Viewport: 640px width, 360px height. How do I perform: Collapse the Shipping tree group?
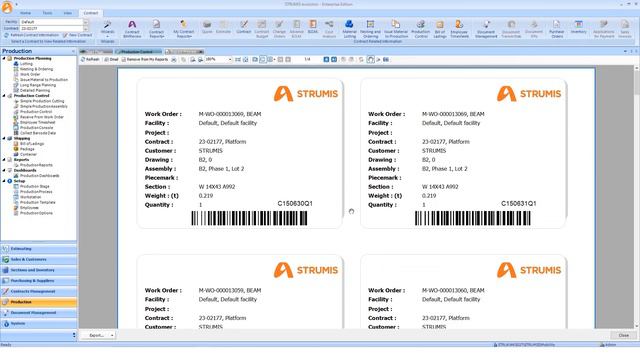coord(4,139)
